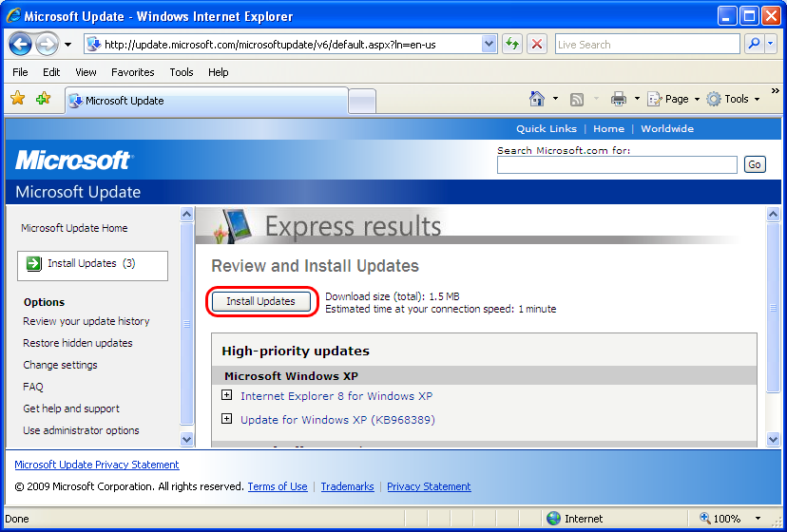Open the Home button dropdown arrow

[555, 99]
